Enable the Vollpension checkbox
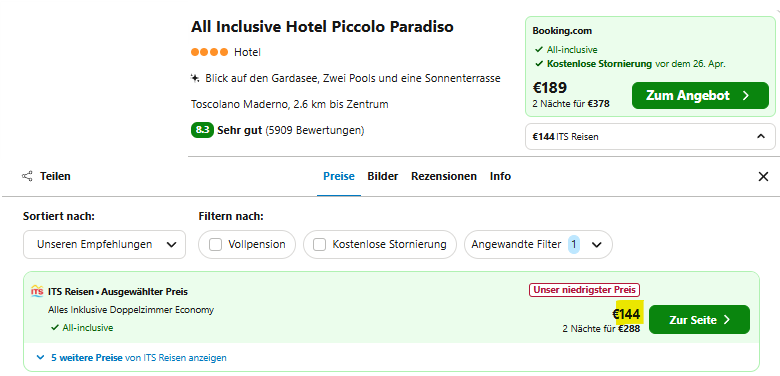The width and height of the screenshot is (780, 376). coord(215,245)
